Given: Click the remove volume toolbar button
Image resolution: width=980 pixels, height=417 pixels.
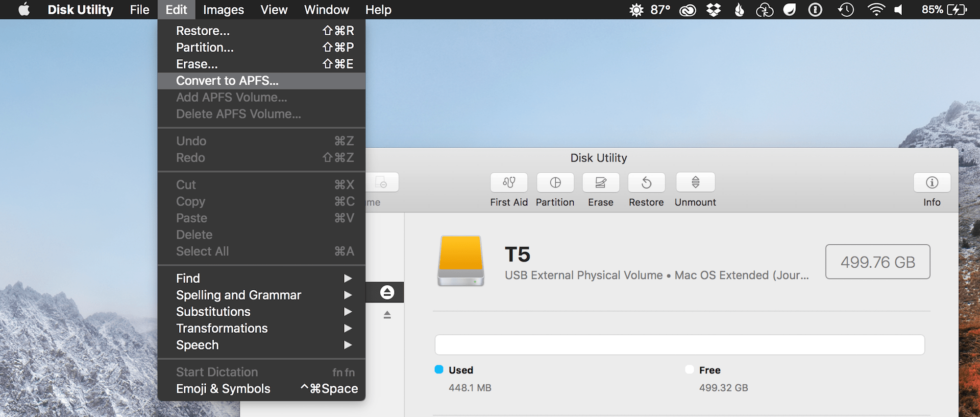Looking at the screenshot, I should click(x=381, y=183).
